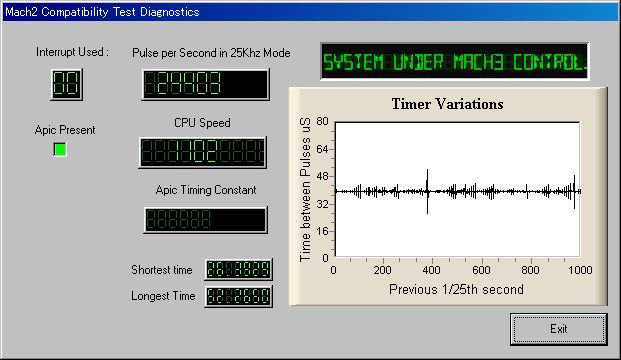This screenshot has height=360, width=621.
Task: Click the 600 tick on the horizontal axis
Action: tap(481, 270)
